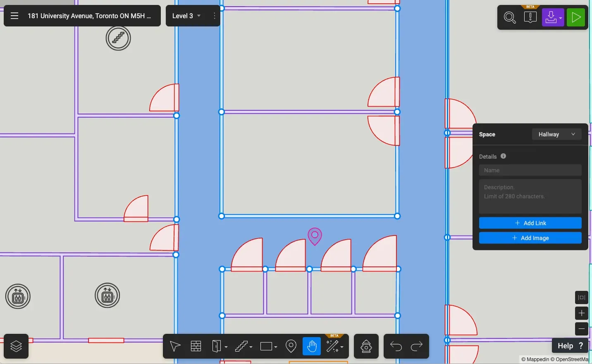Open the Hallway space type dropdown
Screen dimensions: 592x364
pyautogui.click(x=557, y=134)
